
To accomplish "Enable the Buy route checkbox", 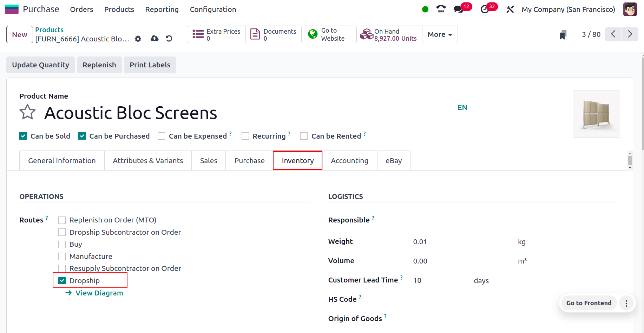I will click(62, 244).
